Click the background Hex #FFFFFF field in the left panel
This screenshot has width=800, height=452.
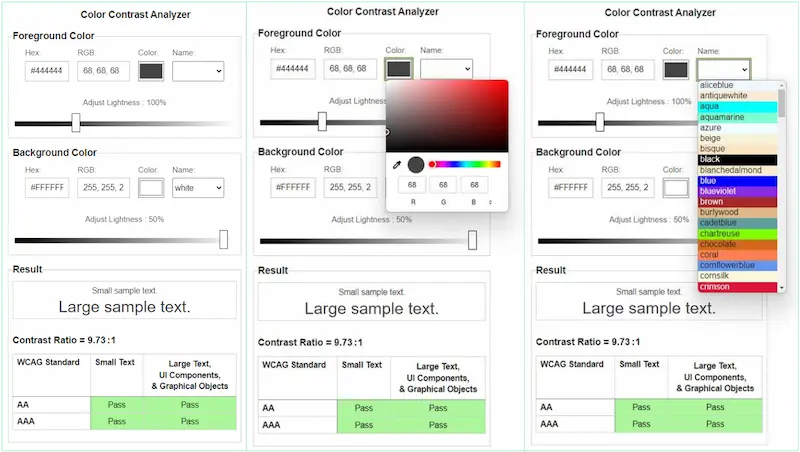tap(47, 188)
